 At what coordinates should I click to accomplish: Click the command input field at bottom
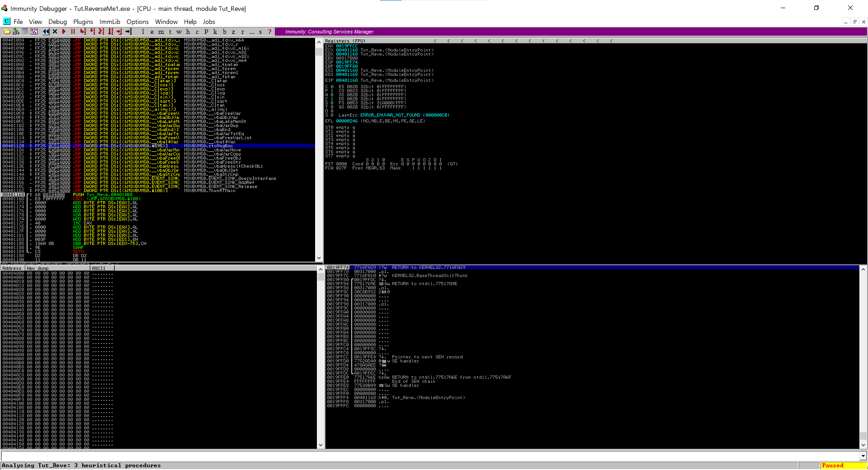(x=430, y=456)
